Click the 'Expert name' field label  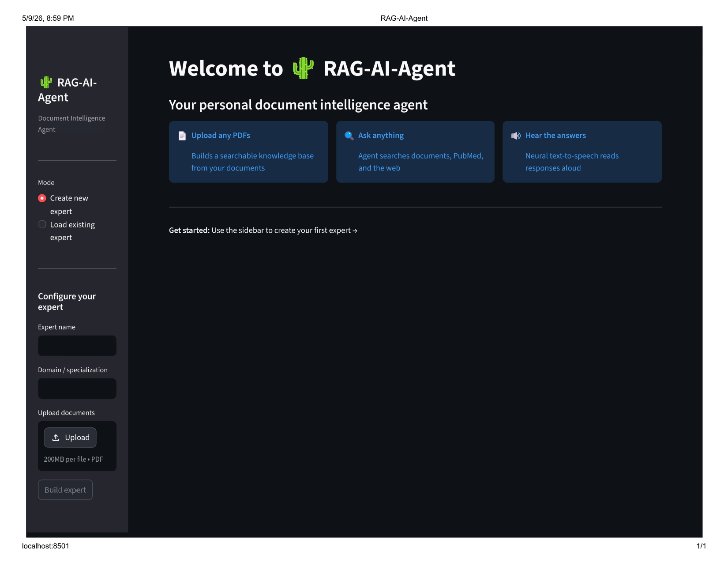pyautogui.click(x=56, y=327)
